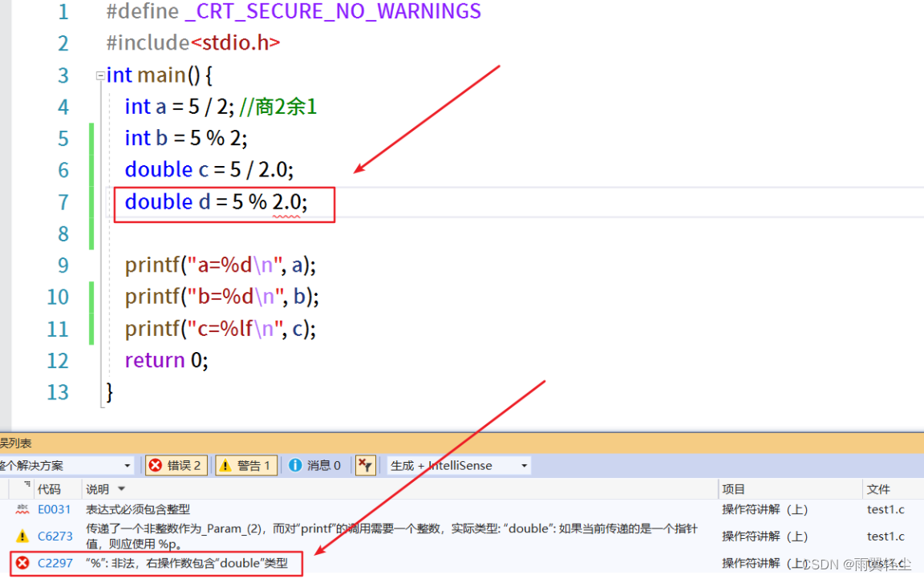Toggle the Errors 2 filter button
Viewport: 924px width, 579px height.
(176, 465)
